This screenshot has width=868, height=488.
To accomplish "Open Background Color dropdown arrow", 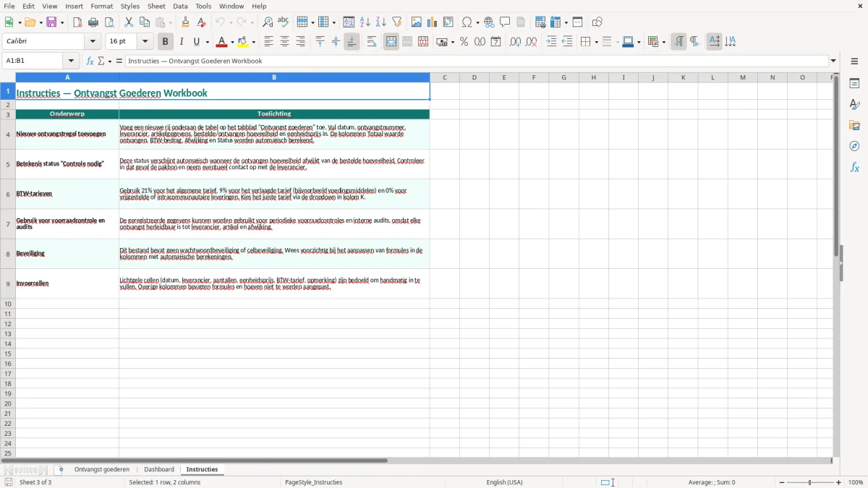I will click(x=255, y=42).
